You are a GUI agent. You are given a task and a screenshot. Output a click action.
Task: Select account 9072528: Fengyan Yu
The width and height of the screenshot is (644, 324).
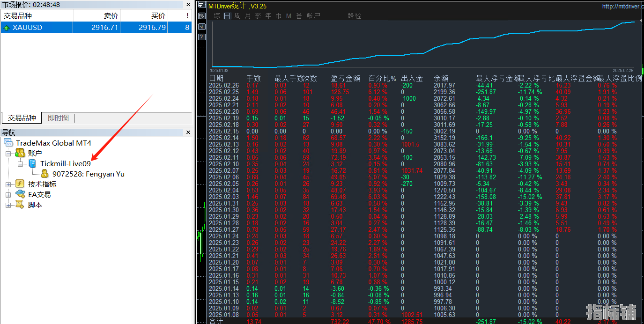click(88, 174)
